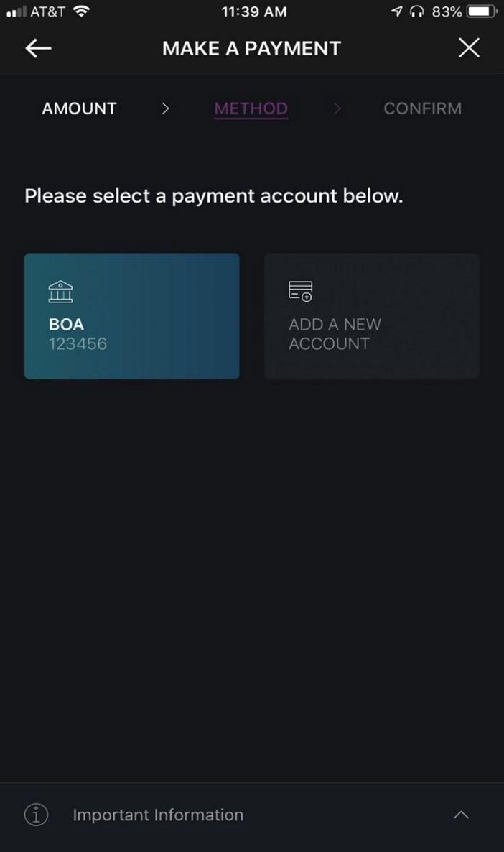
Task: Tap the Wi-Fi status icon
Action: click(x=82, y=11)
